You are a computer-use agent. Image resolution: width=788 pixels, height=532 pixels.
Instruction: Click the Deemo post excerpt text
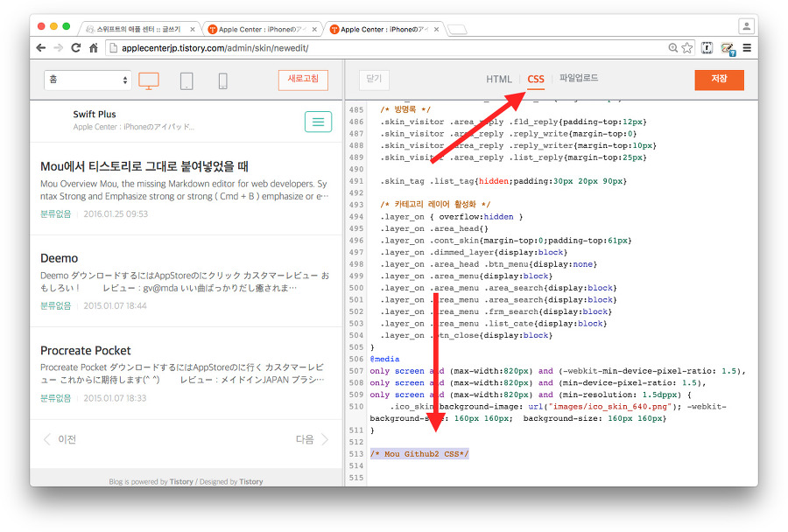click(185, 282)
